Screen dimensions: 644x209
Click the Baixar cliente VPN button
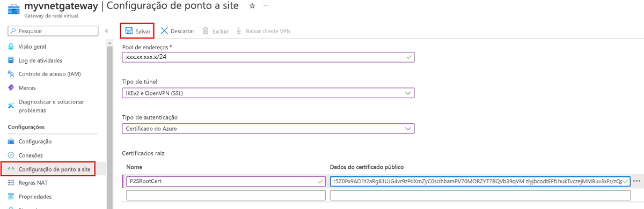pyautogui.click(x=263, y=31)
